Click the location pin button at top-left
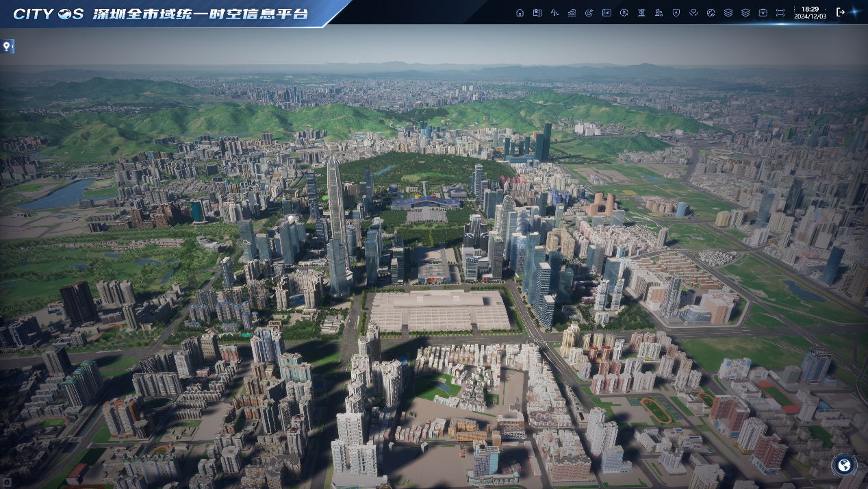The width and height of the screenshot is (868, 489). click(7, 47)
